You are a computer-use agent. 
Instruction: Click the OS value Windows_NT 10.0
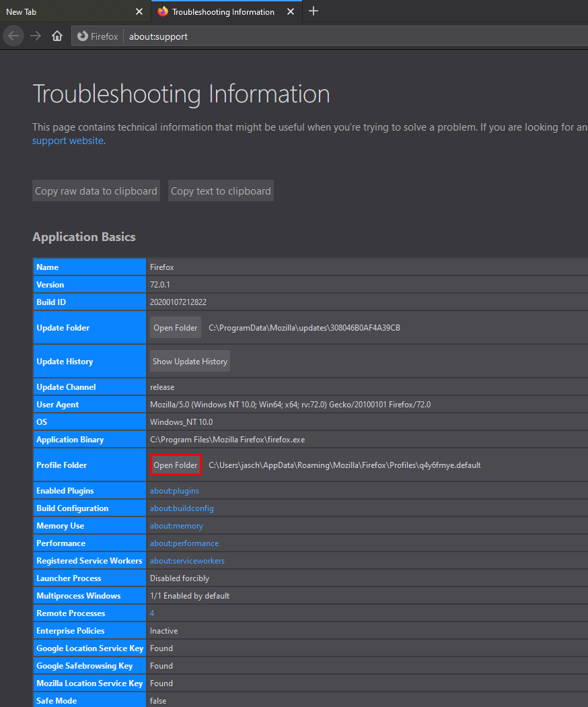click(181, 422)
